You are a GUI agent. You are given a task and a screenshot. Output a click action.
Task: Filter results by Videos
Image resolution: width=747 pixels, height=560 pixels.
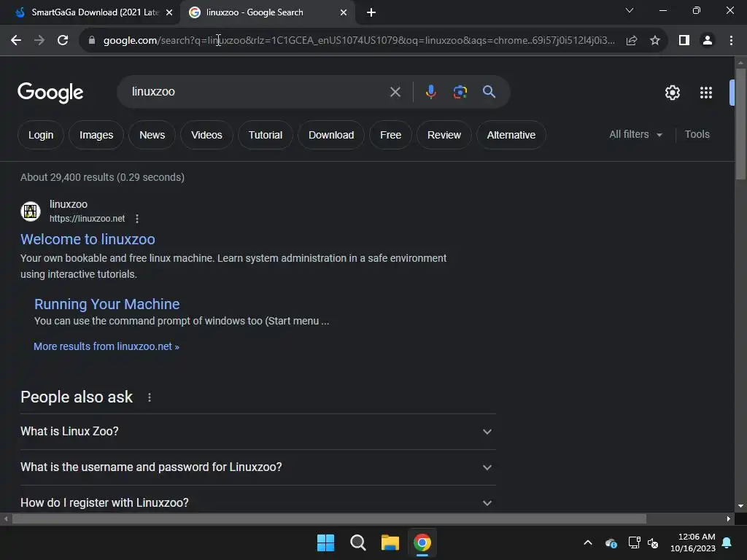coord(206,135)
